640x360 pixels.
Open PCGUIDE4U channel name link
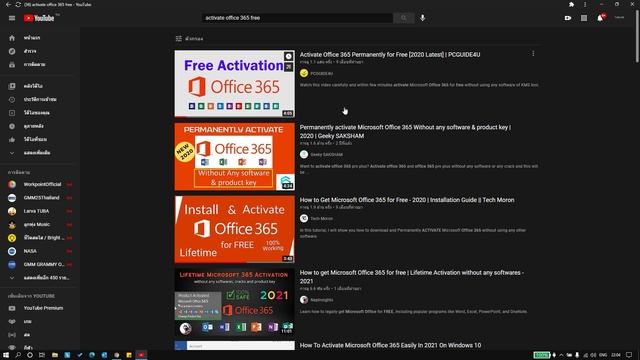click(322, 73)
